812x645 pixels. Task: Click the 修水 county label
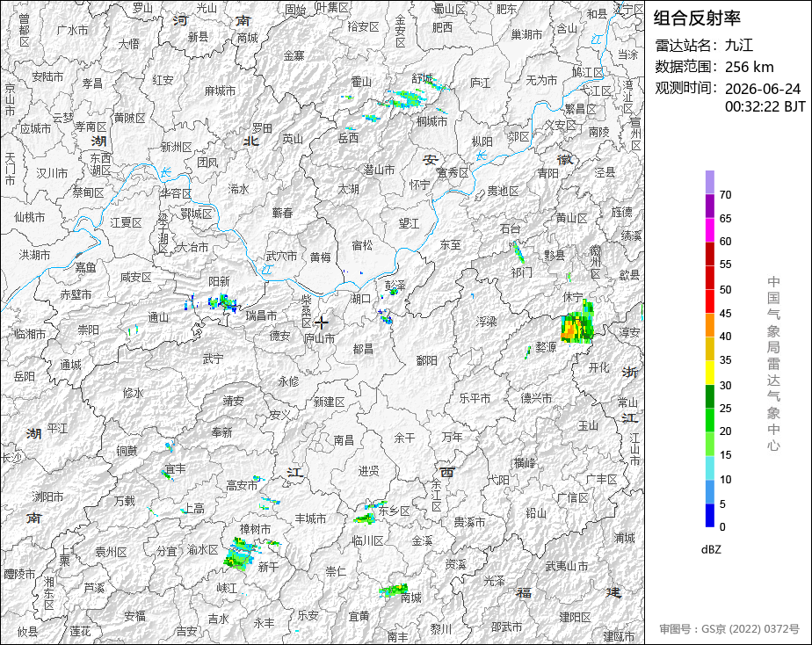[x=133, y=393]
